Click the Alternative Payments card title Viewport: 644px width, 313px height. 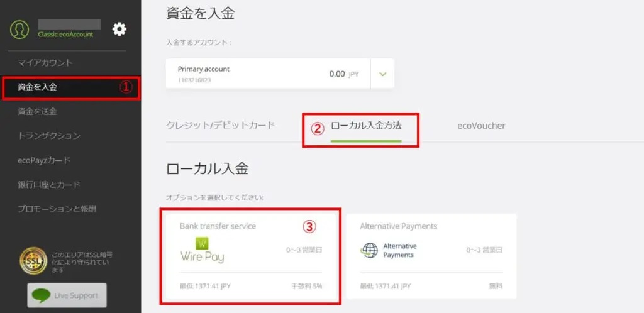pyautogui.click(x=398, y=226)
